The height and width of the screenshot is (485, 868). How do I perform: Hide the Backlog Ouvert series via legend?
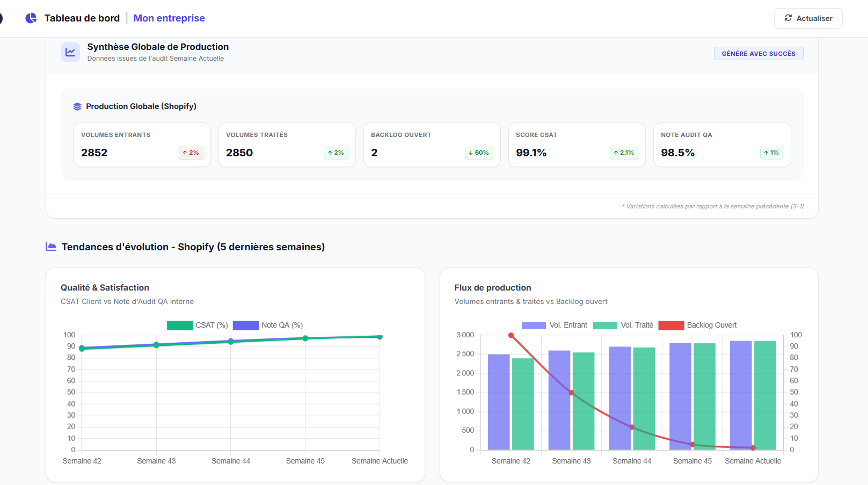point(697,325)
